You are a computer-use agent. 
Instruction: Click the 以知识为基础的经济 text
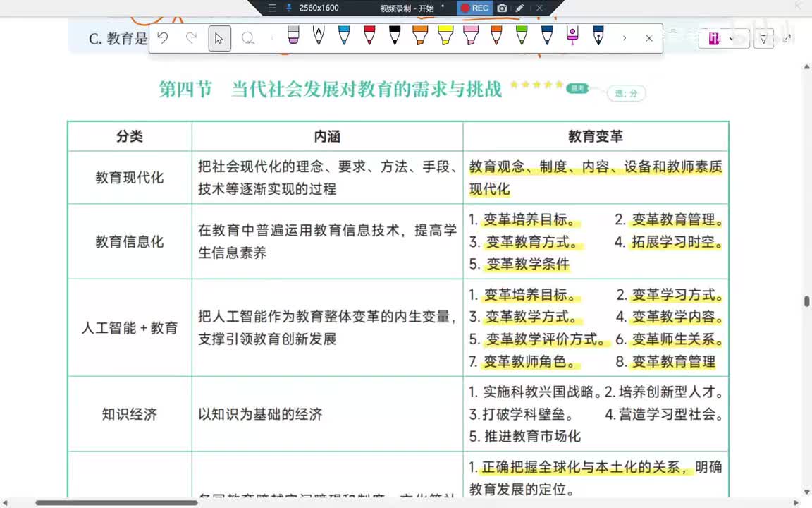coord(260,414)
